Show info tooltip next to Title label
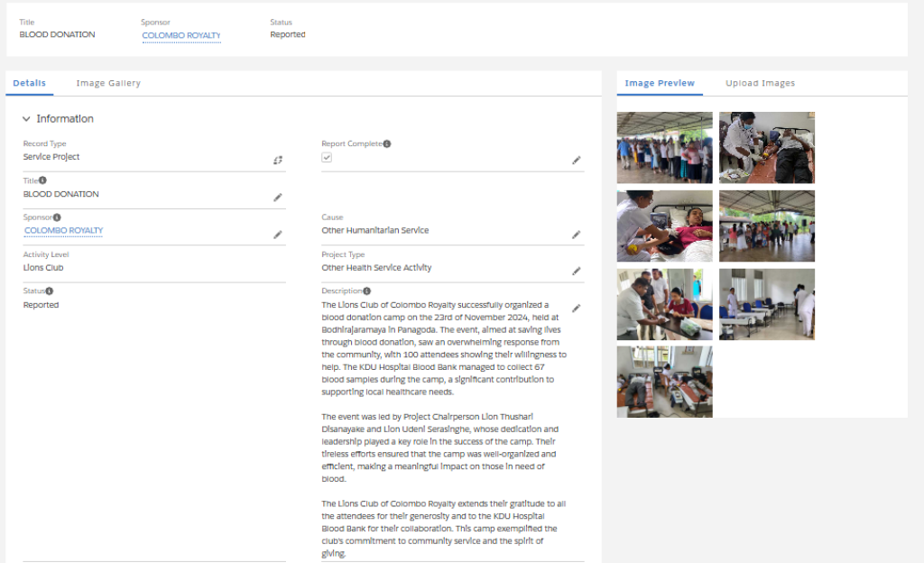Screen dimensions: 924x563 (x=42, y=180)
